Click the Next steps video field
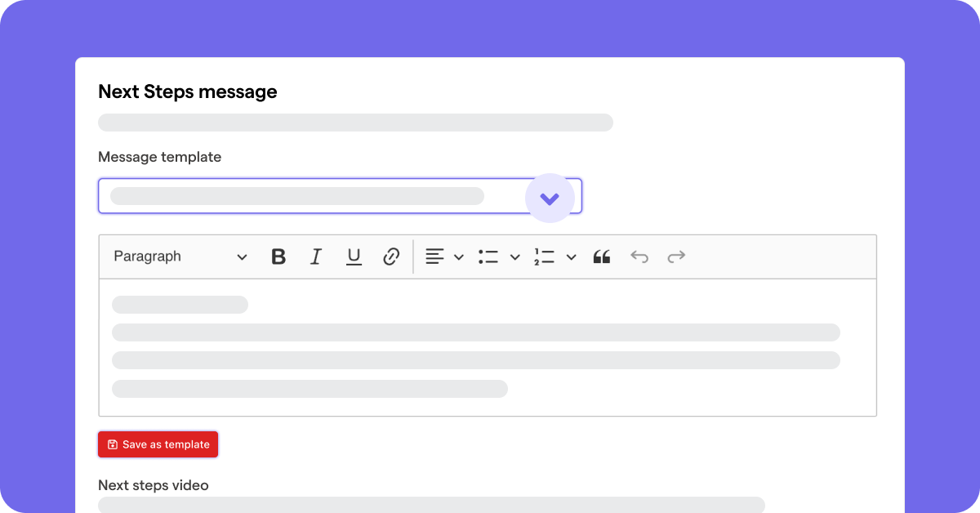This screenshot has width=980, height=513. tap(431, 504)
